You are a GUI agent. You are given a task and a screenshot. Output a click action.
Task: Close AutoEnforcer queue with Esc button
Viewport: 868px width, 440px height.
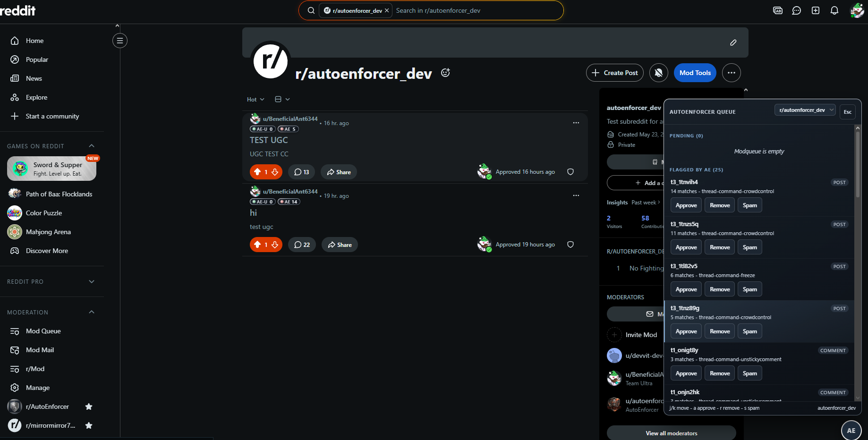pyautogui.click(x=848, y=112)
